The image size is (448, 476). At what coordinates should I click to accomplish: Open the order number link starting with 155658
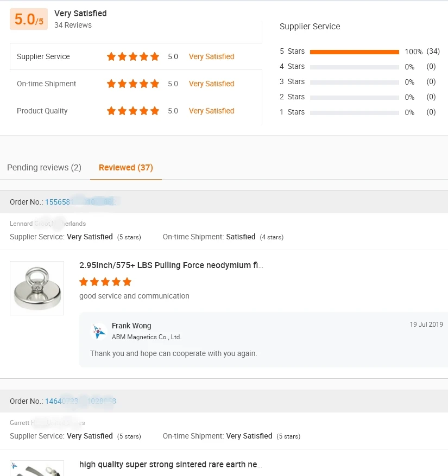(81, 202)
